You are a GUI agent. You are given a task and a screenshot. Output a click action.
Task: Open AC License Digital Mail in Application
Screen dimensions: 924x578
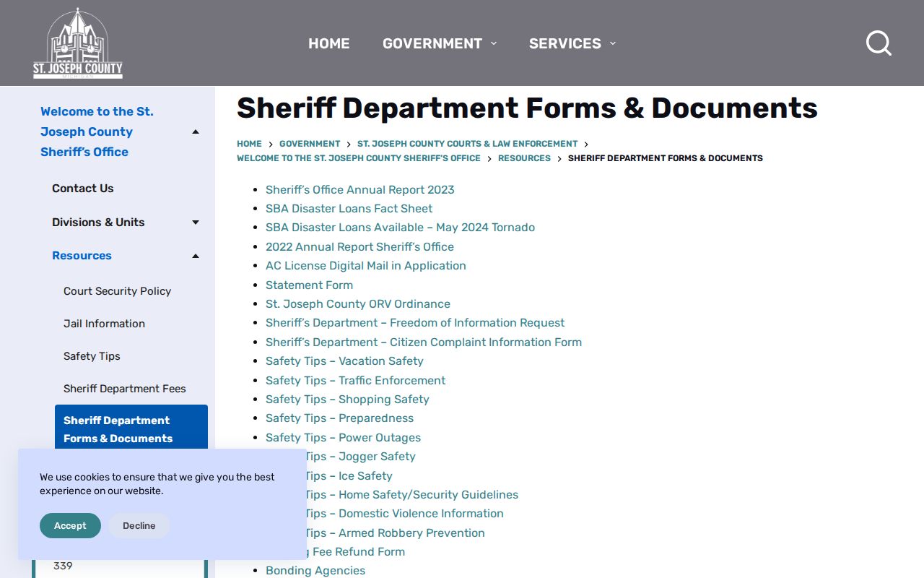(x=366, y=266)
